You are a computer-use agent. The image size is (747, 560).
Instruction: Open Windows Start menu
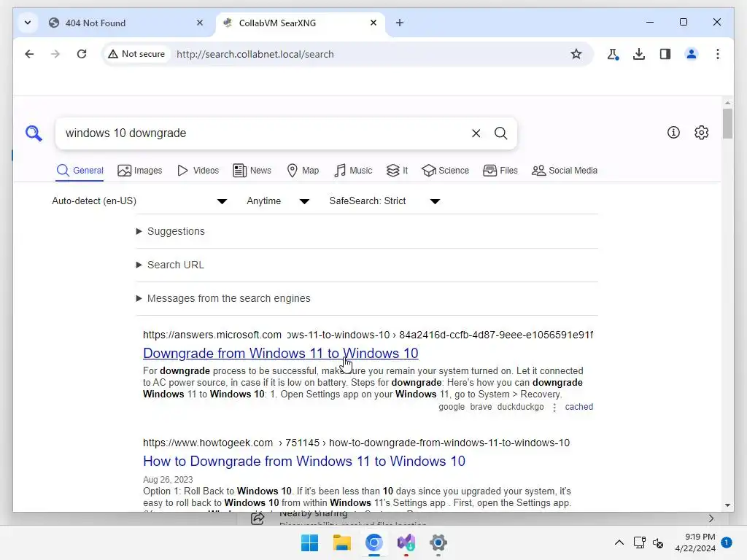pos(309,542)
